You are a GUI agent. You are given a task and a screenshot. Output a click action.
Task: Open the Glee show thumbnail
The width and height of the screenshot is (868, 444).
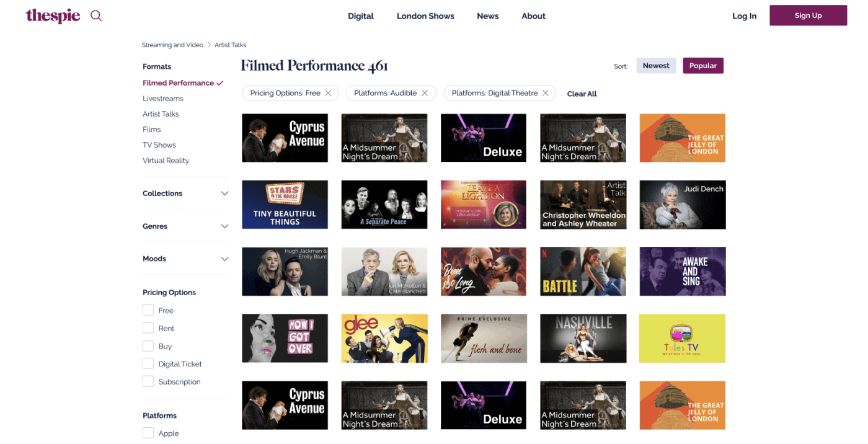click(384, 338)
